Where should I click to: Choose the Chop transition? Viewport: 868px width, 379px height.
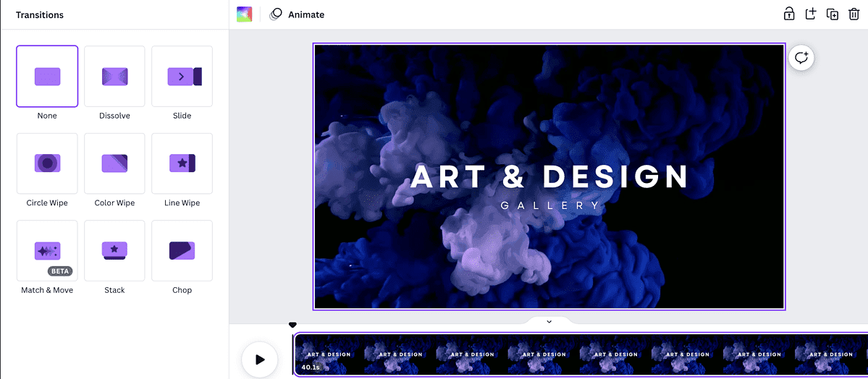click(182, 250)
